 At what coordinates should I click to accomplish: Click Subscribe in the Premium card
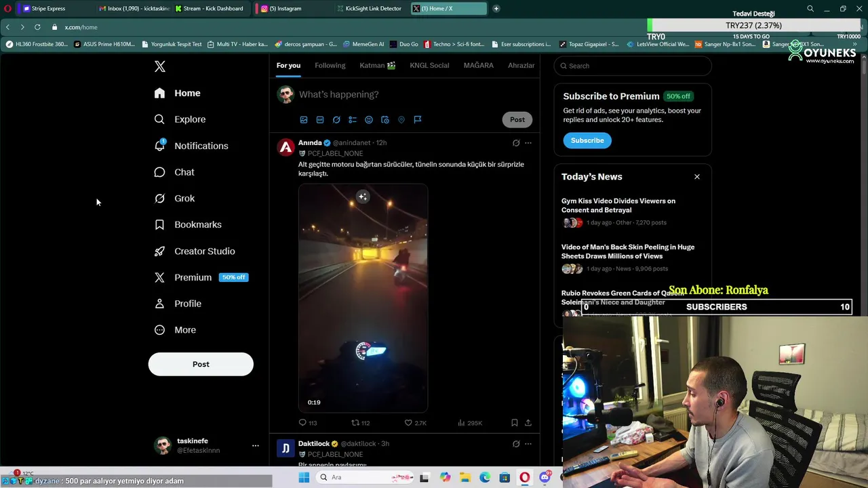587,140
